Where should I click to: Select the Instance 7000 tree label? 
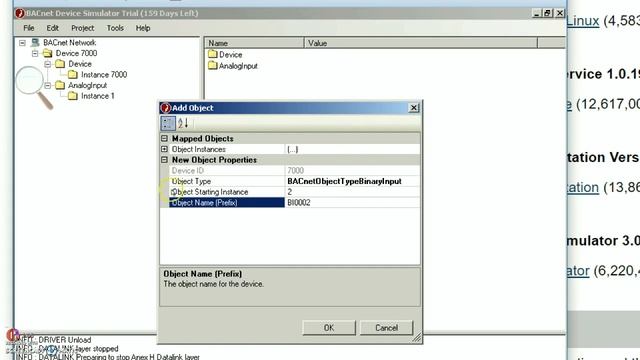(x=104, y=74)
